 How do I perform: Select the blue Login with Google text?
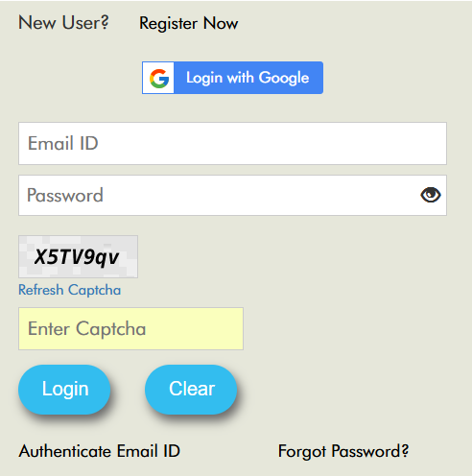click(x=248, y=78)
